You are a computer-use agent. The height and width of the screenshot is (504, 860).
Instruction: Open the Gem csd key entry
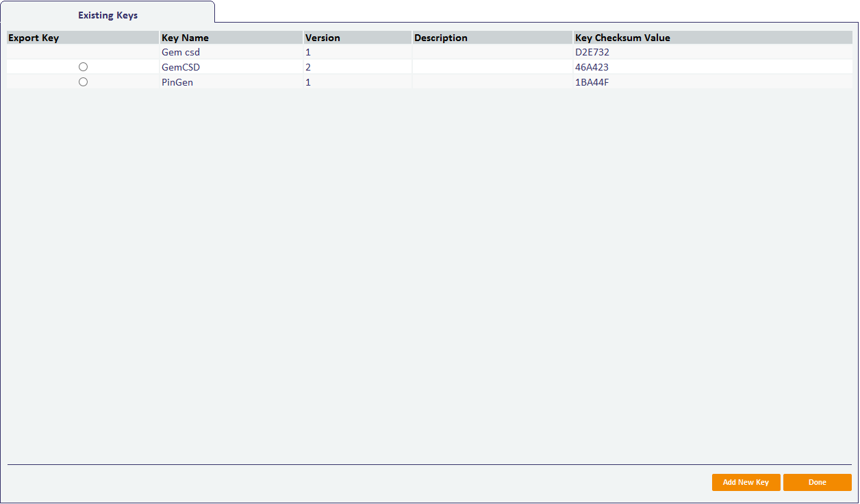point(181,53)
